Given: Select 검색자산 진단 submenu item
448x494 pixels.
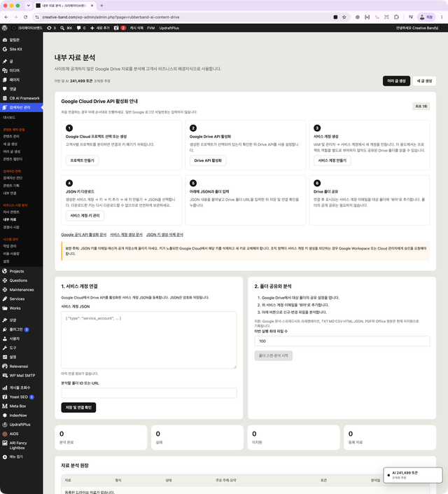Looking at the screenshot, I should [x=13, y=178].
